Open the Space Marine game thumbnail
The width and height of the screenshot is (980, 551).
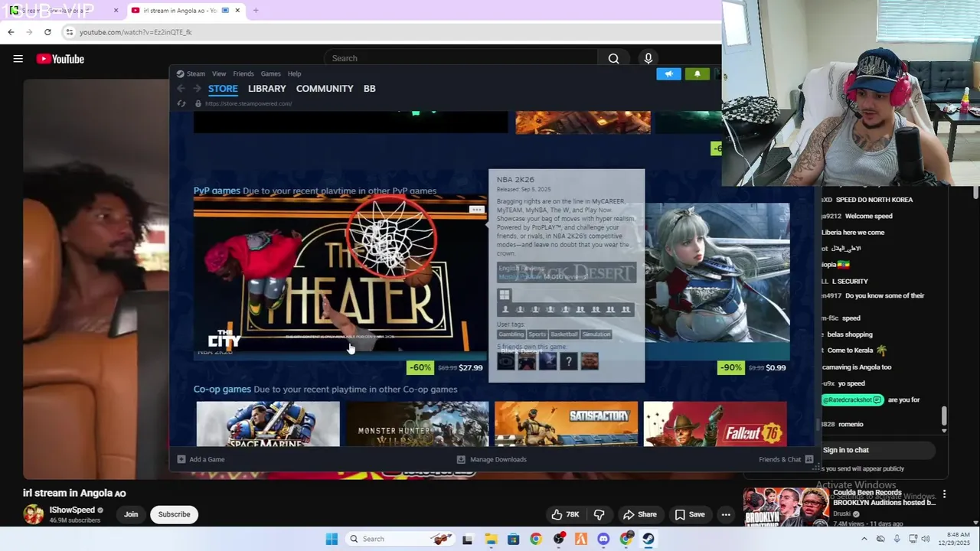pos(268,424)
